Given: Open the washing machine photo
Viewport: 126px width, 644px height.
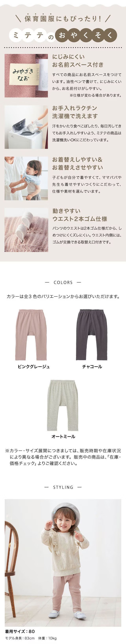Looking at the screenshot, I should (x=26, y=127).
